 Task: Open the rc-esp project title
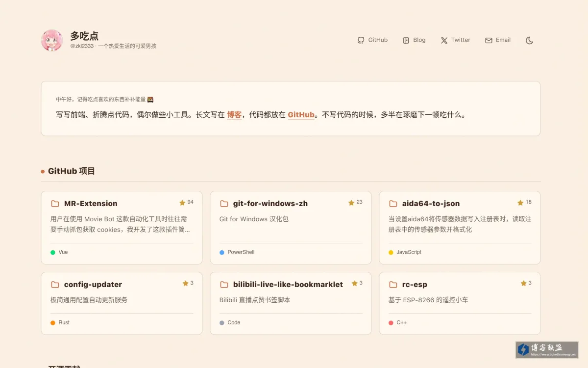click(415, 285)
